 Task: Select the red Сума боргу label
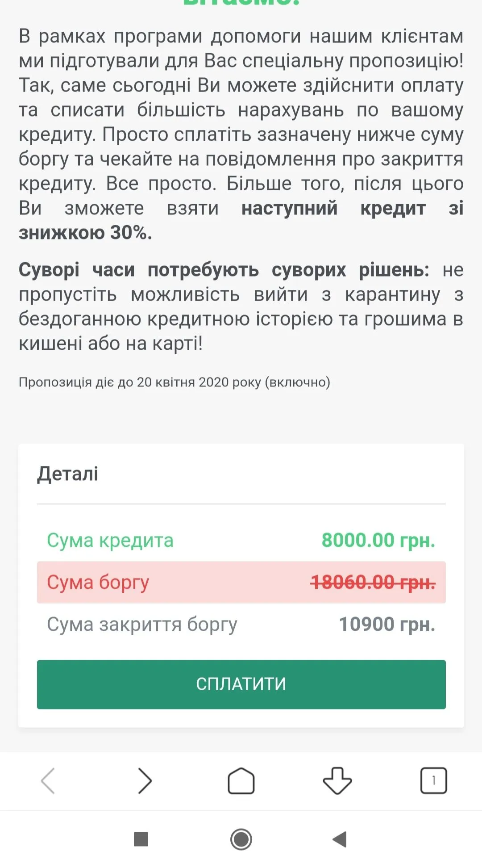pyautogui.click(x=98, y=583)
